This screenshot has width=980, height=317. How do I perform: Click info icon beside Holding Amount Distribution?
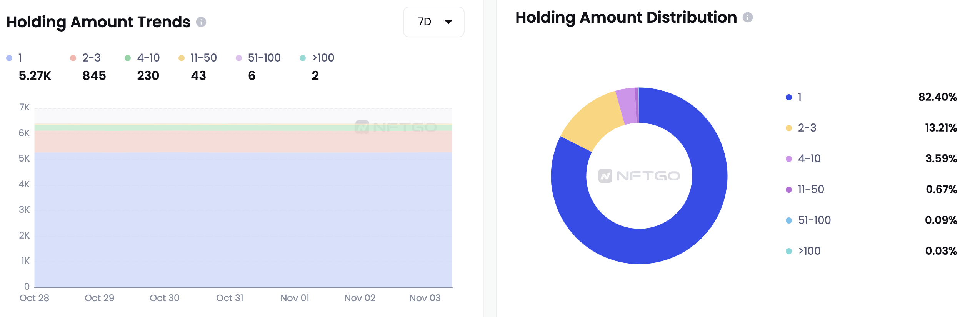coord(747,17)
